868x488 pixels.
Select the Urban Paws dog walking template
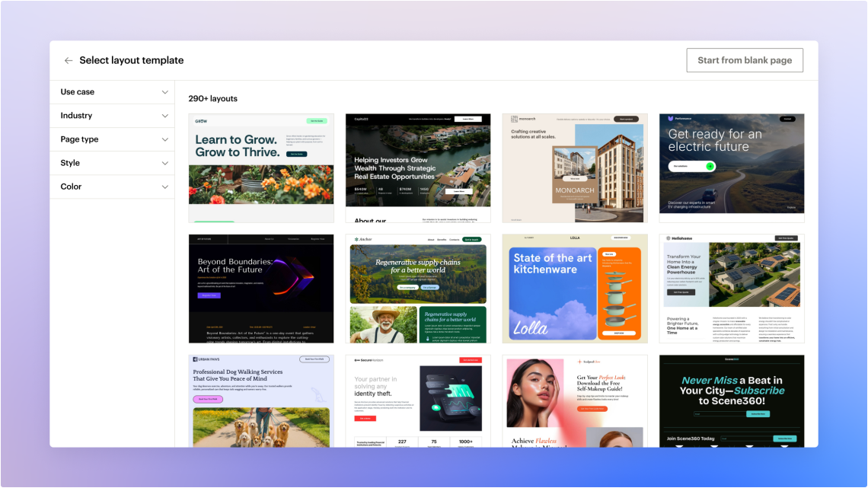tap(261, 400)
